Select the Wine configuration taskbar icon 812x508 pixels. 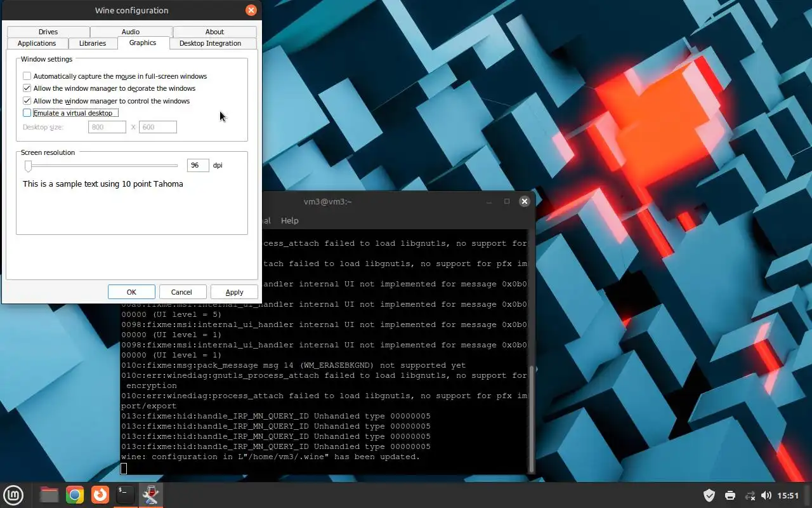coord(151,495)
